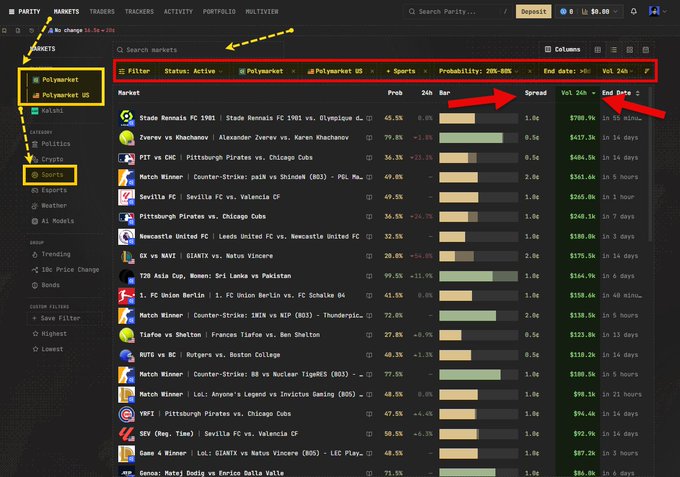This screenshot has height=477, width=680.
Task: Open the PORTFOLIO tab
Action: pyautogui.click(x=219, y=12)
